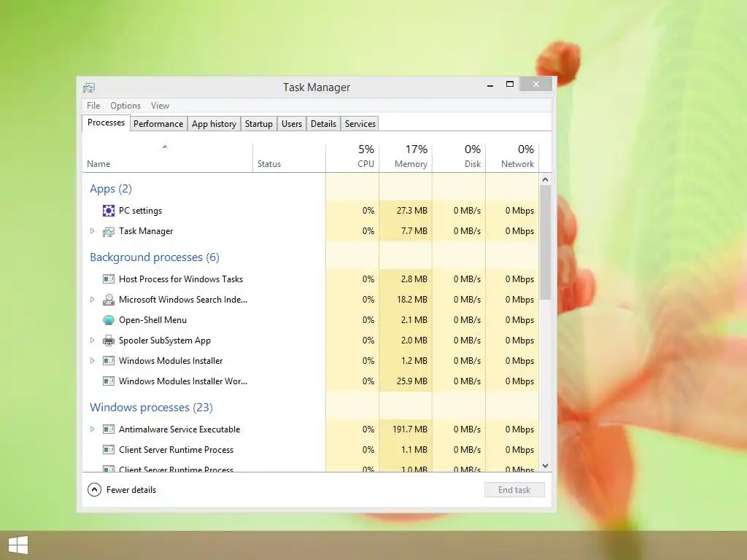
Task: Minimize the Task Manager window
Action: point(489,85)
